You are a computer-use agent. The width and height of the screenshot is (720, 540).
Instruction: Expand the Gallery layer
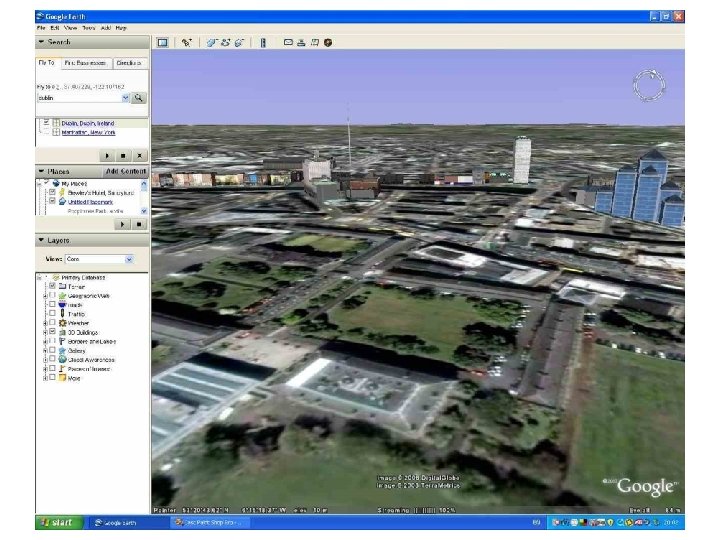click(x=45, y=351)
